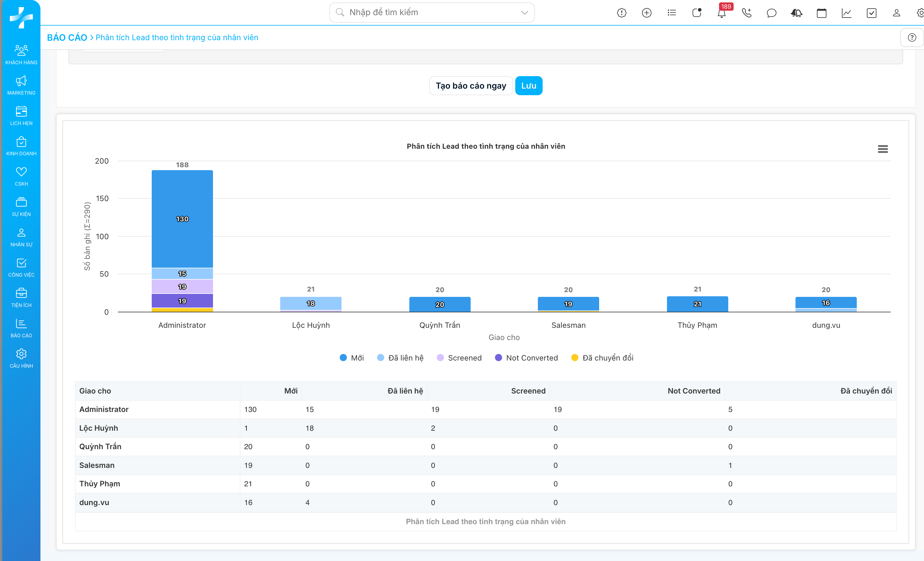Click the phone call icon
This screenshot has height=561, width=924.
click(747, 13)
